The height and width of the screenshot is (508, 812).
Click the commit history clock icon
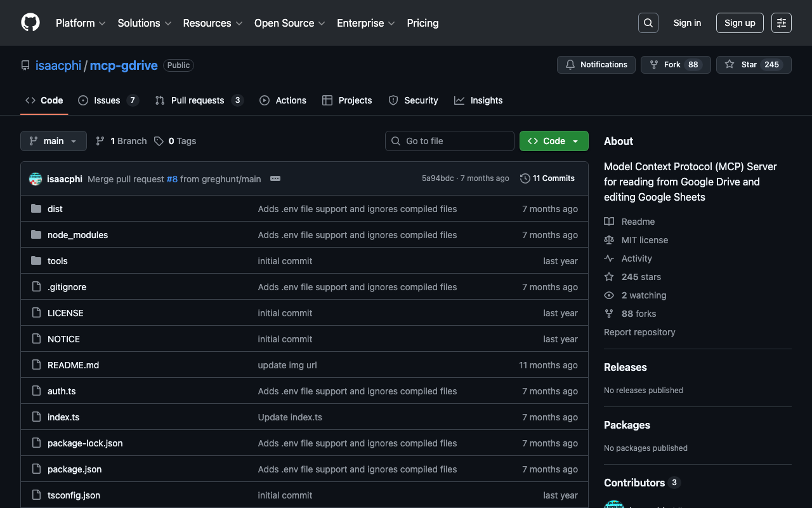point(525,178)
